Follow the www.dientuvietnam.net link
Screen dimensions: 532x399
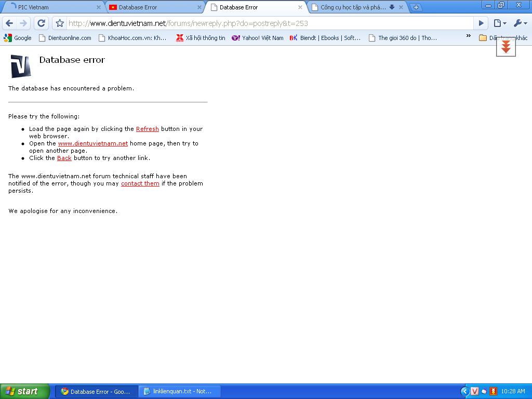pos(93,143)
